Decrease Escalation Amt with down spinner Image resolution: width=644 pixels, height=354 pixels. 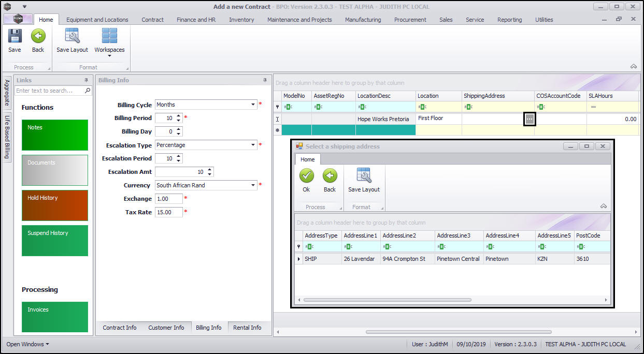[x=210, y=174]
